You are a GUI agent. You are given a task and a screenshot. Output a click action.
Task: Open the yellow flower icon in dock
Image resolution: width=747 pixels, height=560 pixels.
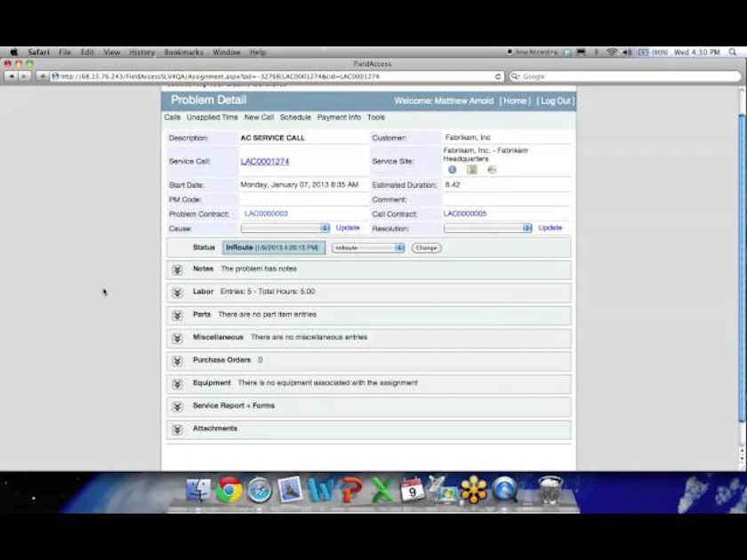pos(473,490)
